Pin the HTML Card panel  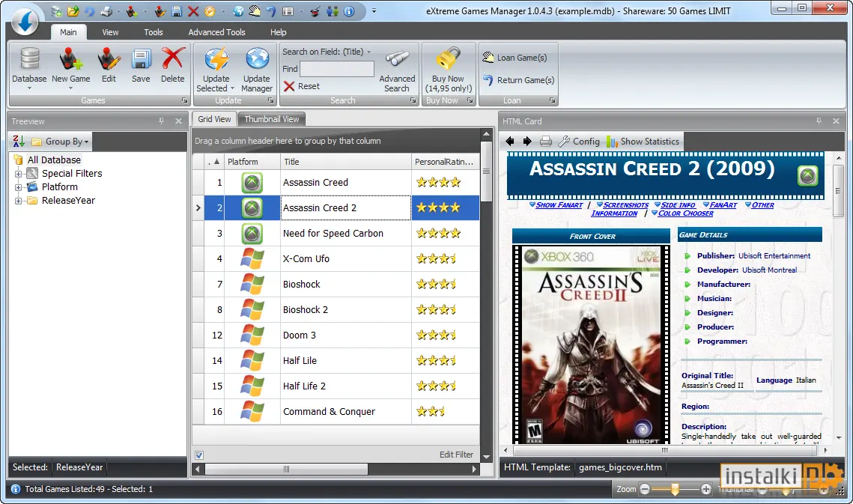pos(819,121)
